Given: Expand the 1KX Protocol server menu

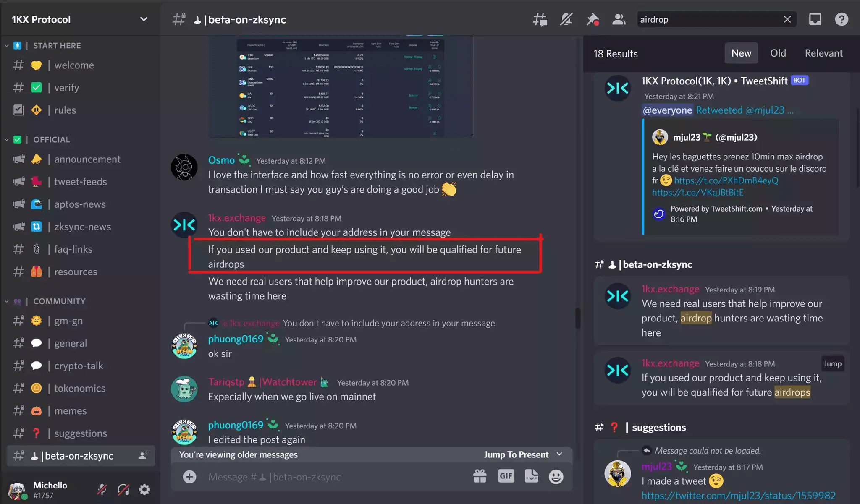Looking at the screenshot, I should pyautogui.click(x=80, y=19).
